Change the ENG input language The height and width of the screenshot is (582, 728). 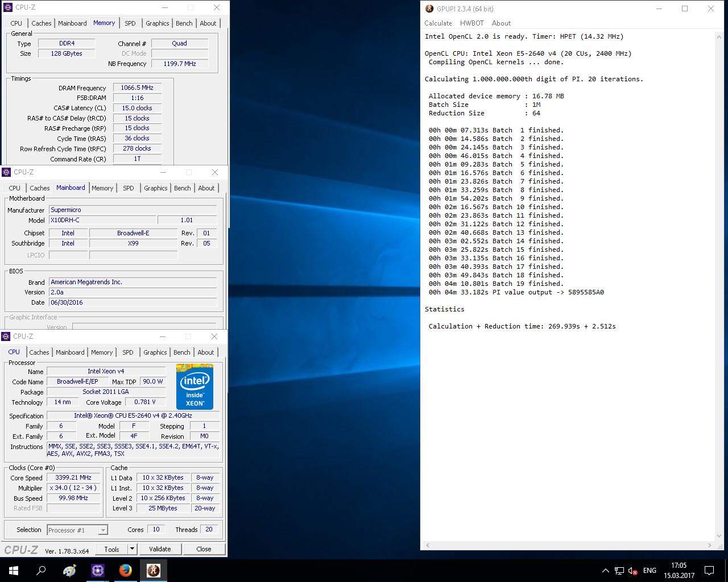[650, 571]
